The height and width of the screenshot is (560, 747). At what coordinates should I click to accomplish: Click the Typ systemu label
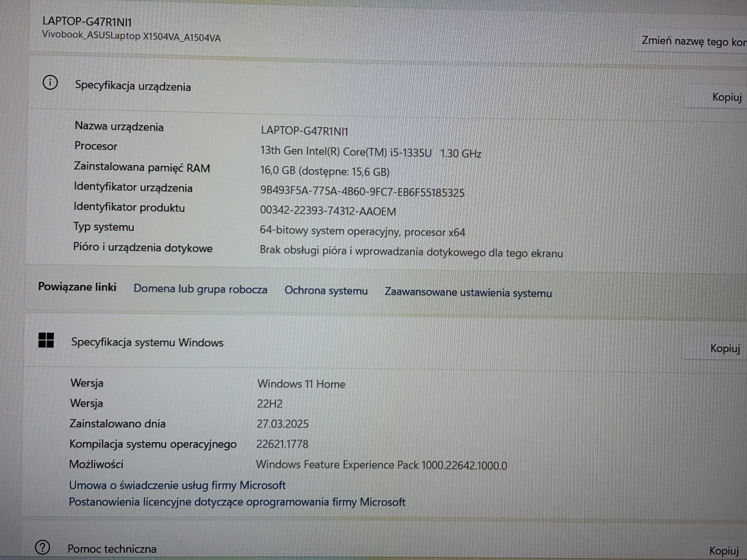(x=104, y=227)
